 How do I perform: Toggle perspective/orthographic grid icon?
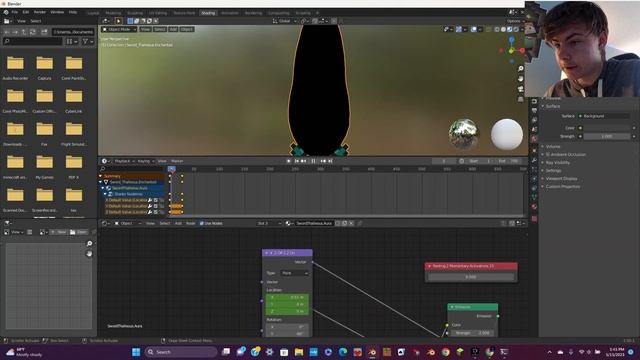(x=520, y=99)
